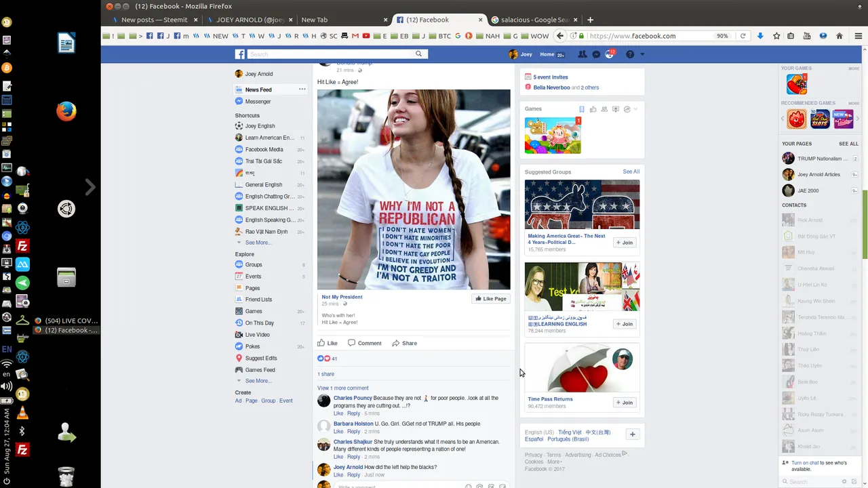Click See All for Suggested Groups
The image size is (868, 488).
coord(631,172)
